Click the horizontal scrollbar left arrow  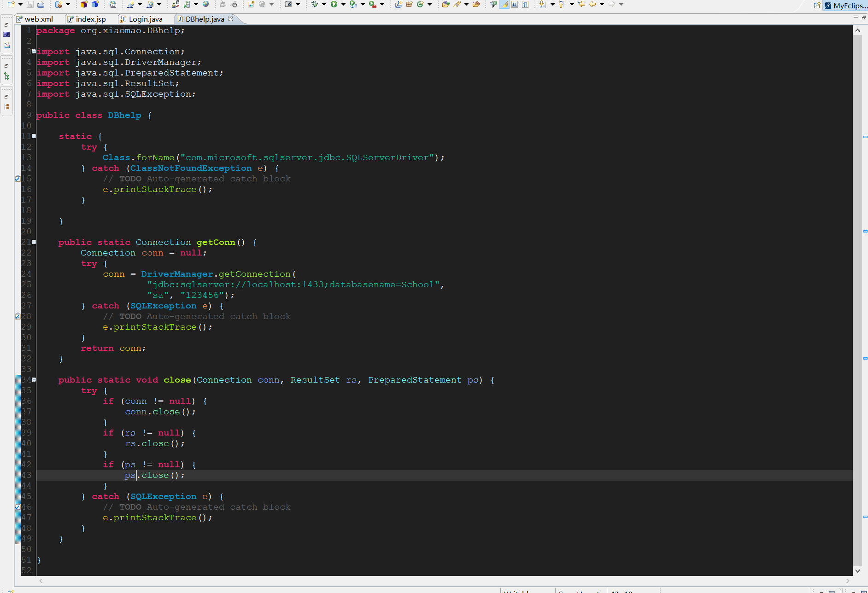pyautogui.click(x=41, y=581)
